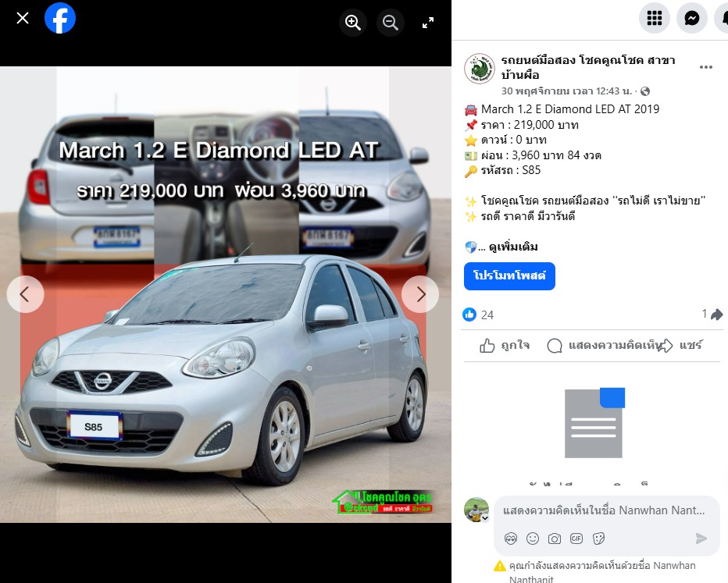This screenshot has height=583, width=728.
Task: Share the post with แชร์
Action: coord(683,345)
